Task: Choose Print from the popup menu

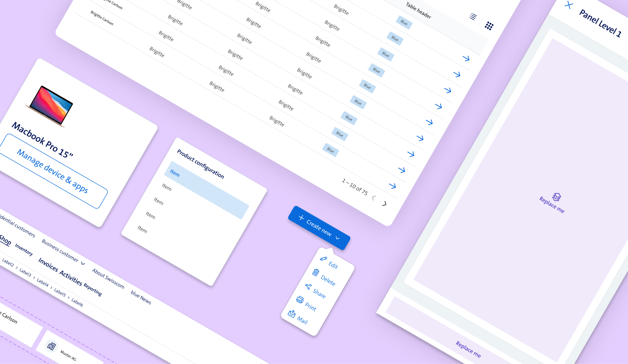Action: coord(310,307)
